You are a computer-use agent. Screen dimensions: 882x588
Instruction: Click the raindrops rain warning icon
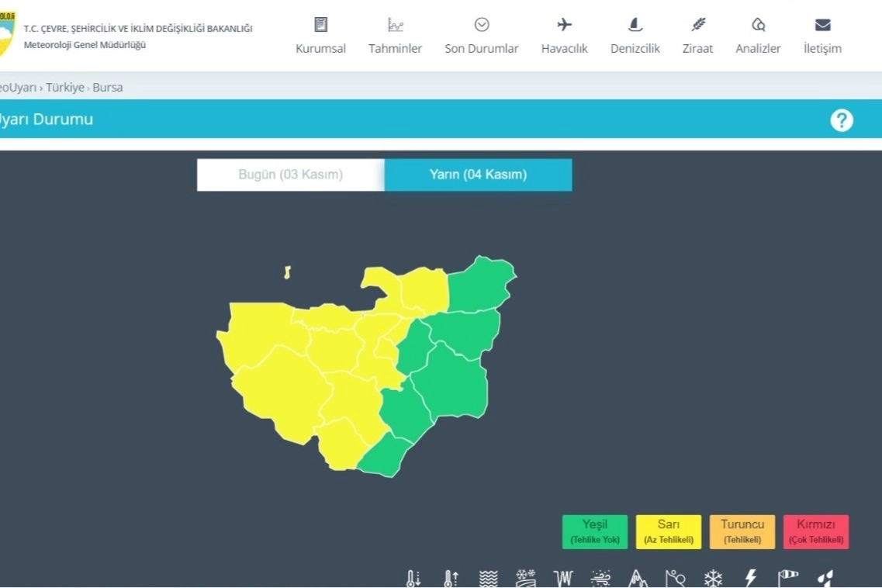[825, 578]
